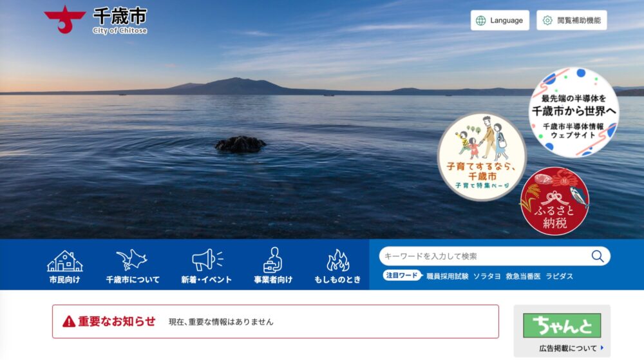The image size is (644, 360).
Task: Select the ソラタヨ trending keyword
Action: [x=487, y=276]
